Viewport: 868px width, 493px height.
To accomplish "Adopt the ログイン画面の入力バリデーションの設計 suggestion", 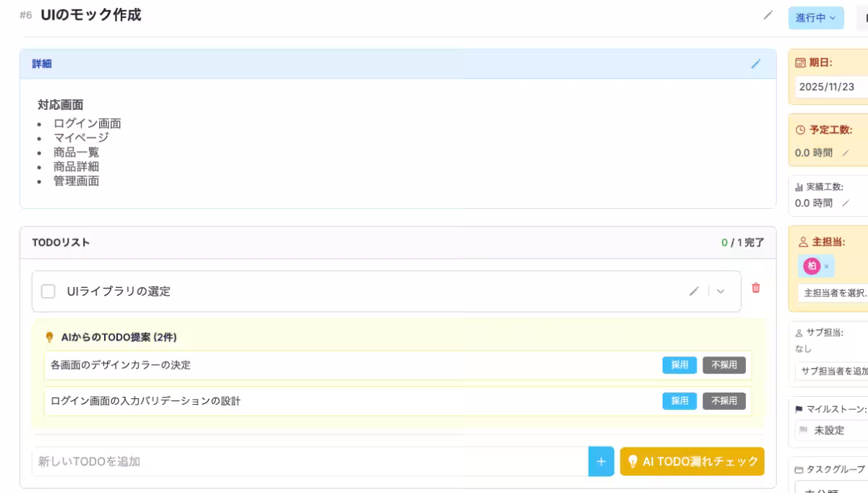I will (x=679, y=400).
